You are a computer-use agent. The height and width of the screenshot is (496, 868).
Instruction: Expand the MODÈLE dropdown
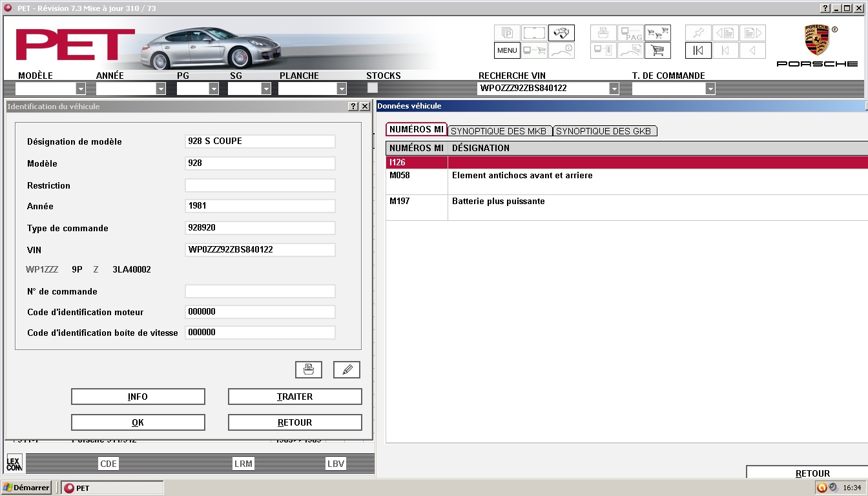tap(81, 88)
